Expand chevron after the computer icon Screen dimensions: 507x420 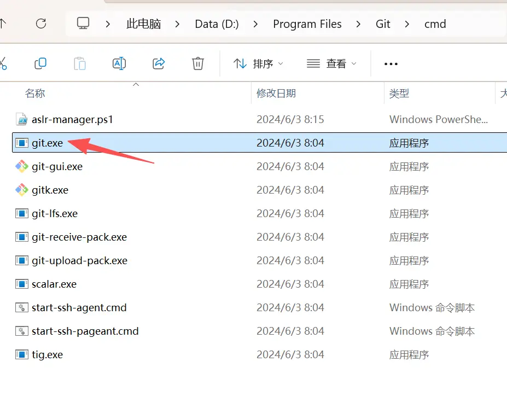[108, 24]
